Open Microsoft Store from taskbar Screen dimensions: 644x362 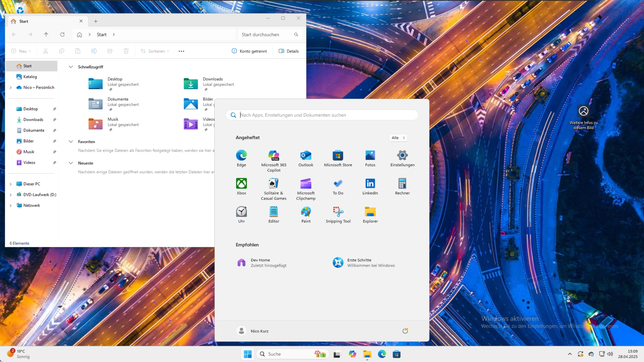[396, 354]
